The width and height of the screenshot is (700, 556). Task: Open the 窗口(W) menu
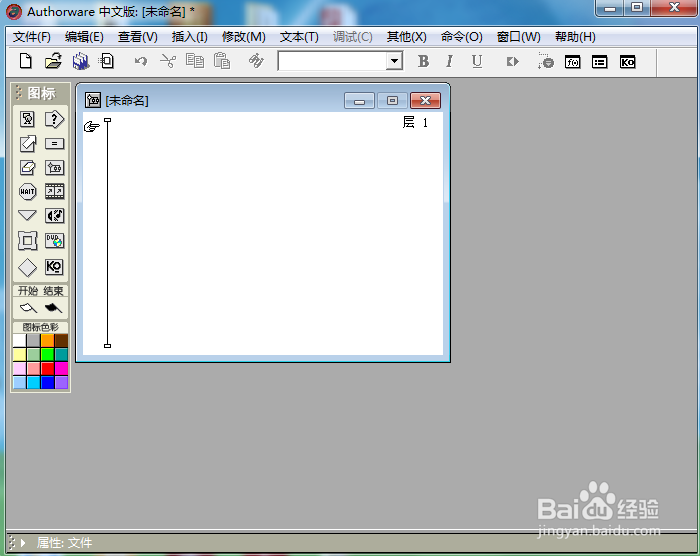pos(519,37)
